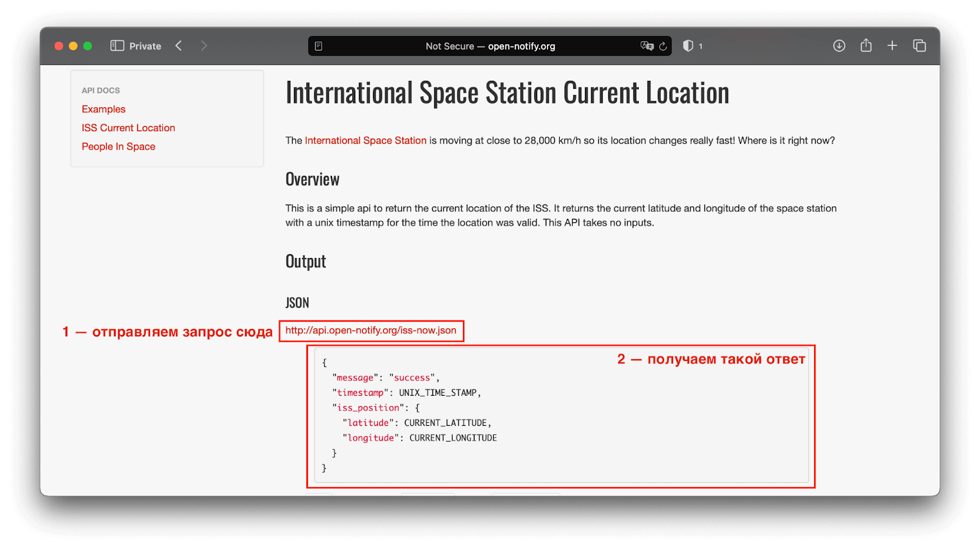Open a new tab with plus button
Image resolution: width=980 pixels, height=549 pixels.
[892, 46]
